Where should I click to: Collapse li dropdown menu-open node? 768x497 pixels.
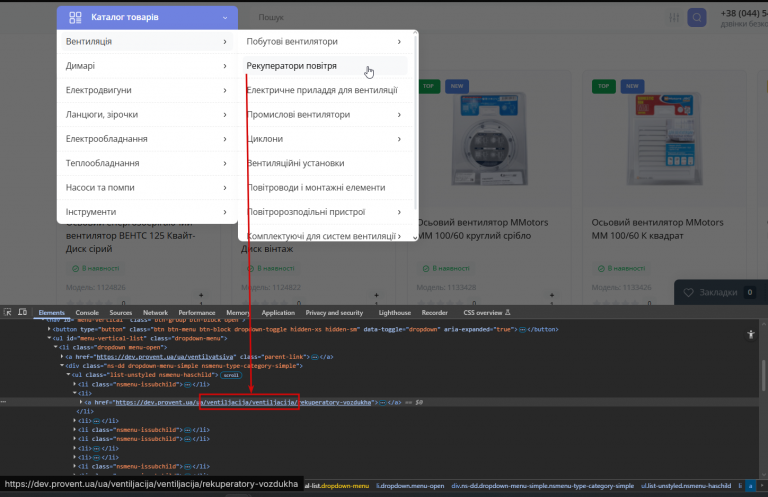[55, 347]
